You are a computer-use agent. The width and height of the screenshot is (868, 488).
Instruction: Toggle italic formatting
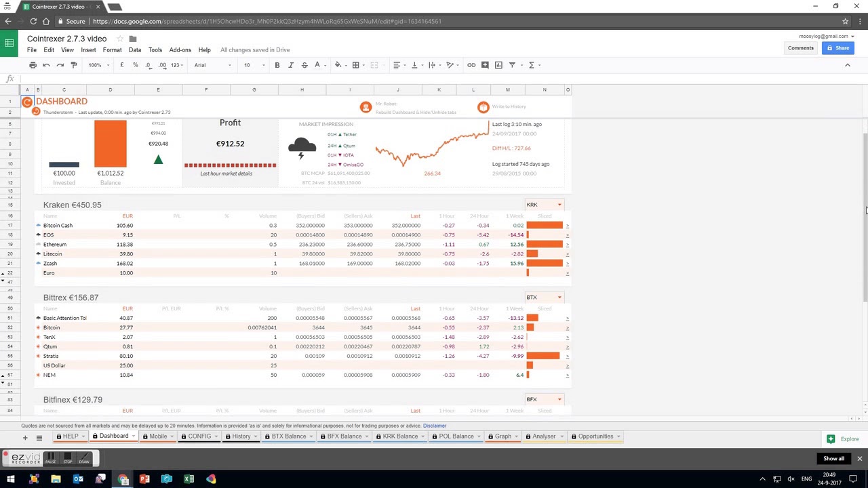[x=290, y=65]
